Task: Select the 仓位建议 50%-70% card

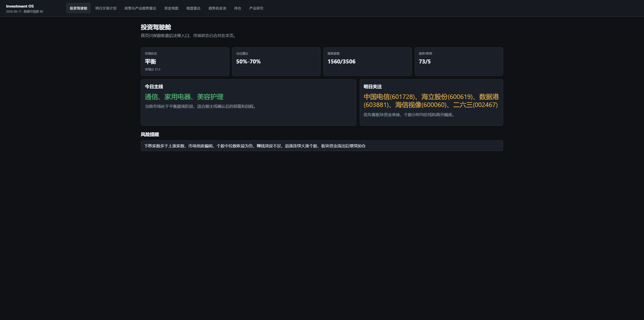Action: click(276, 61)
